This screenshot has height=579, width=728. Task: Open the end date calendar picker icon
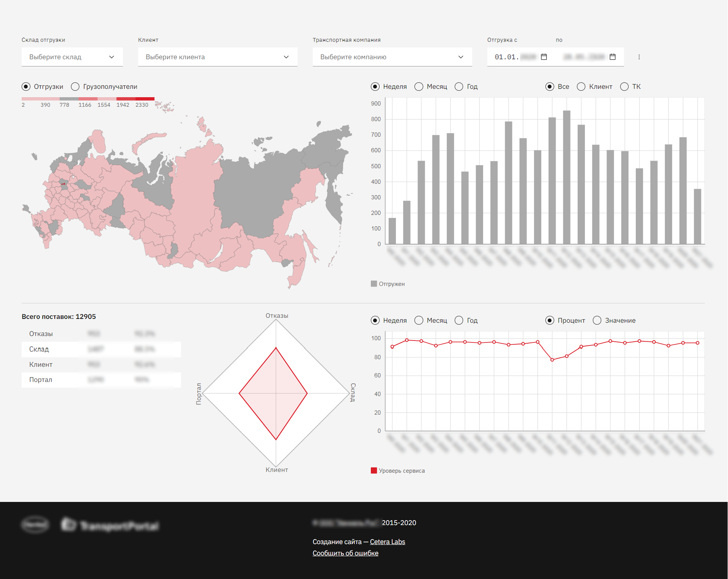[612, 57]
